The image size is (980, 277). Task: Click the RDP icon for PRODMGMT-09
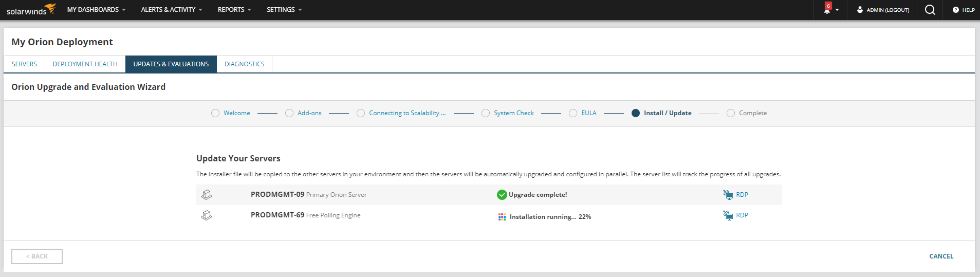[x=728, y=194]
